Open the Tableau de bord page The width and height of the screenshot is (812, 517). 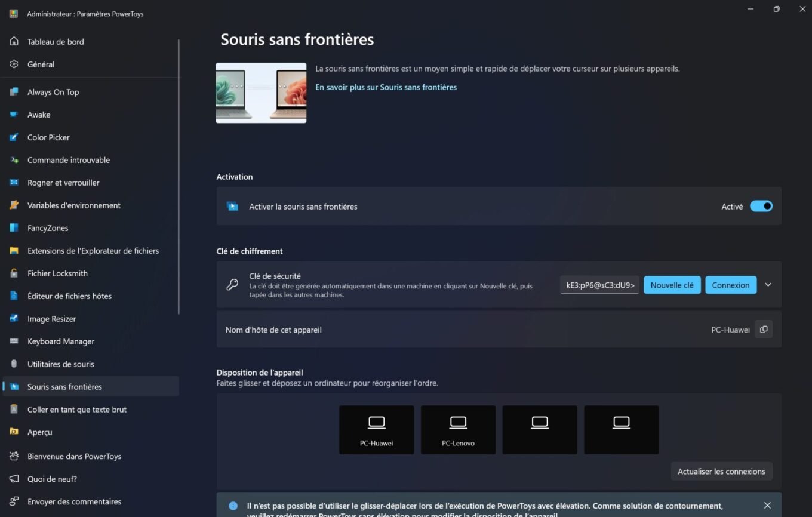[91, 42]
